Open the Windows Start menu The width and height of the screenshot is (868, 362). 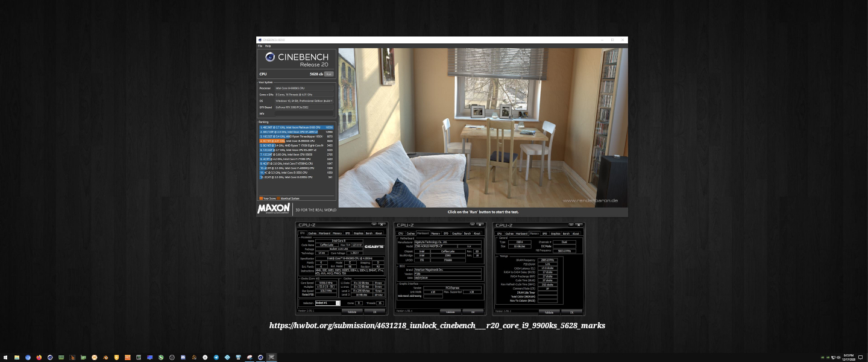click(5, 357)
